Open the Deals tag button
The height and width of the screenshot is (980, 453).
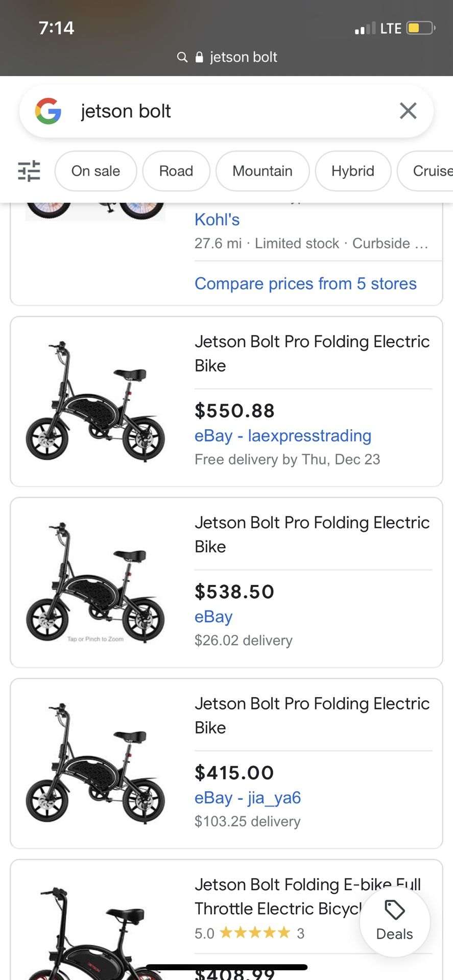coord(395,921)
